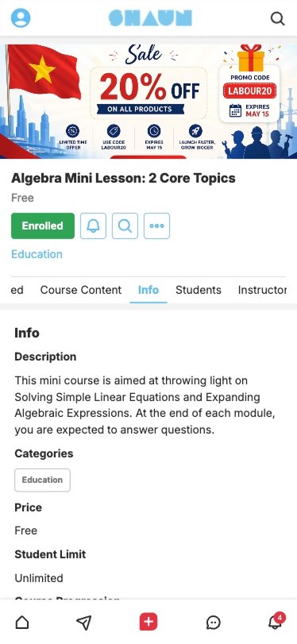Screen dimensions: 297x644
Task: Click the SHAUN logo in the header
Action: click(150, 18)
